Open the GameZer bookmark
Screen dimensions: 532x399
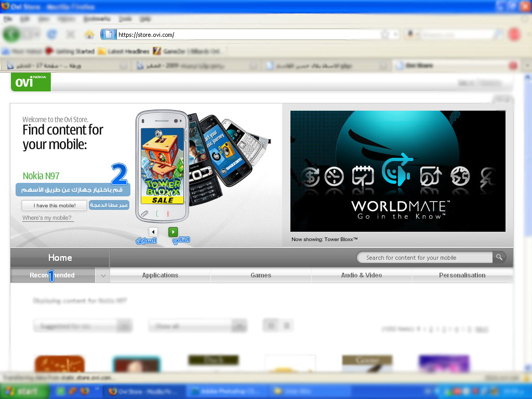pos(187,51)
